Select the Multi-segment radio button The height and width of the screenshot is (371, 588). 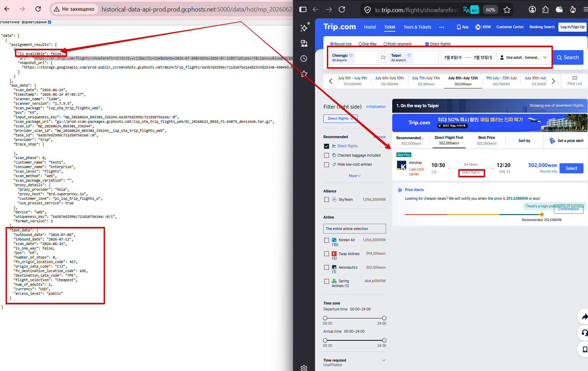[x=385, y=44]
